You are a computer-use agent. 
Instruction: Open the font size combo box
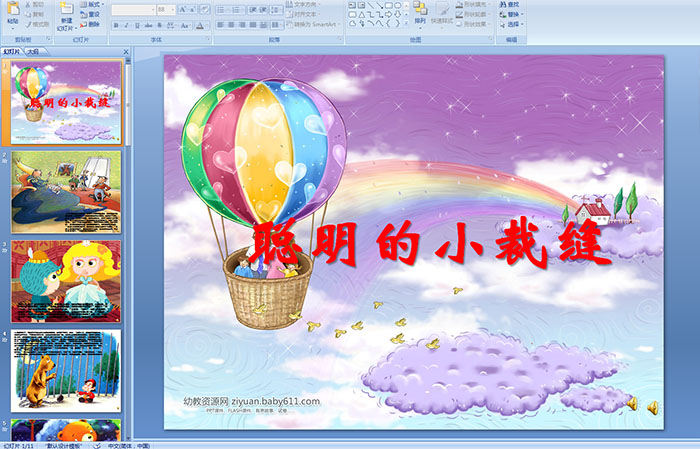tap(166, 9)
